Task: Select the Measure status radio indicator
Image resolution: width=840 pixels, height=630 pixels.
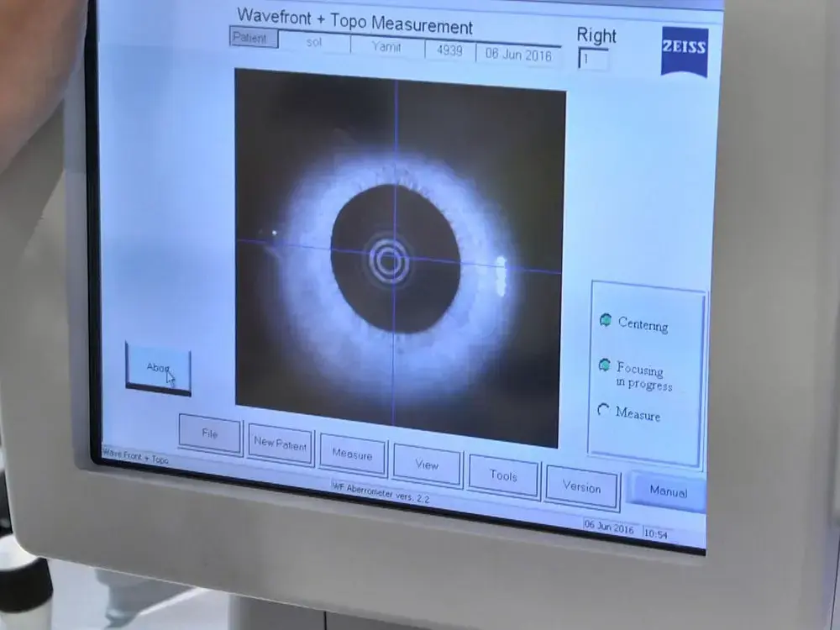Action: (x=603, y=410)
